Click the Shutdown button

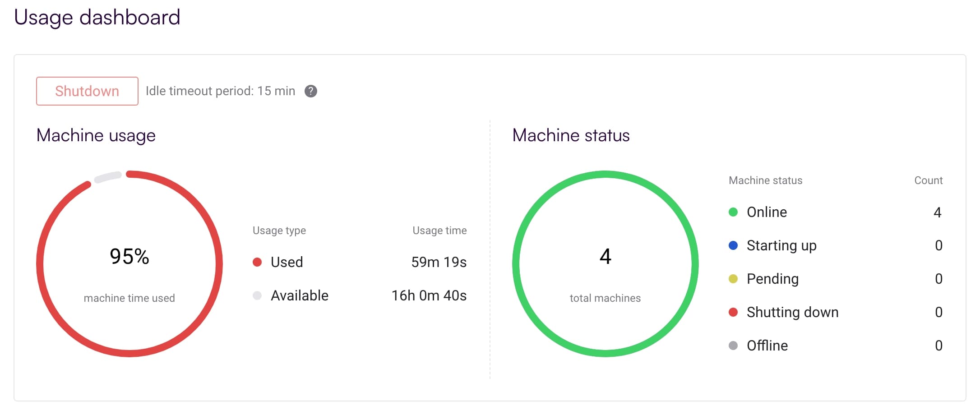87,91
